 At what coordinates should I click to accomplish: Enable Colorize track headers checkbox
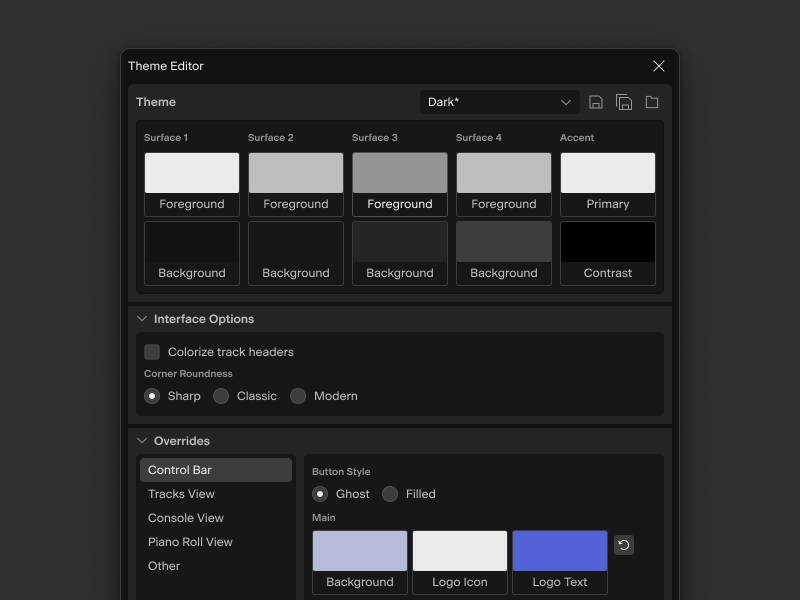pos(152,352)
